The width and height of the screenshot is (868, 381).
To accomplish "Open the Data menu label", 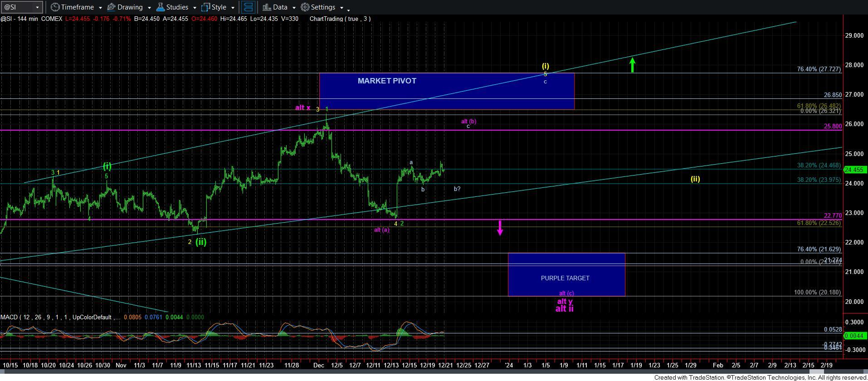I will [280, 7].
